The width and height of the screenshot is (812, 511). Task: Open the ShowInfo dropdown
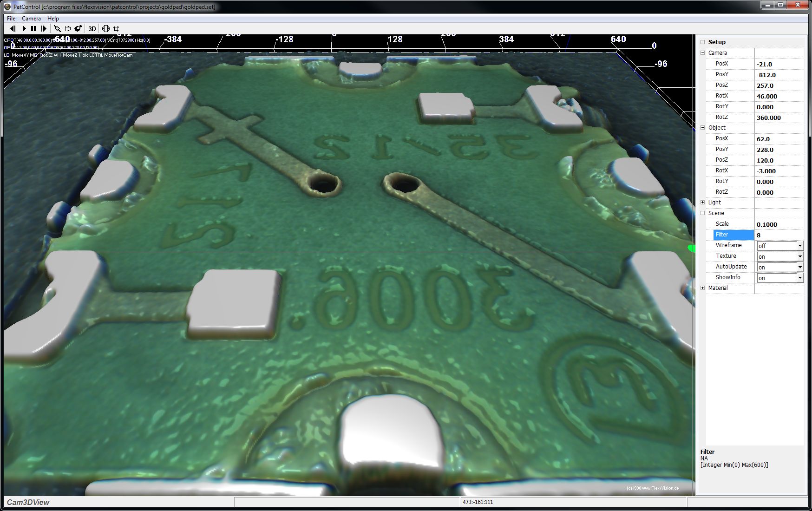coord(800,278)
